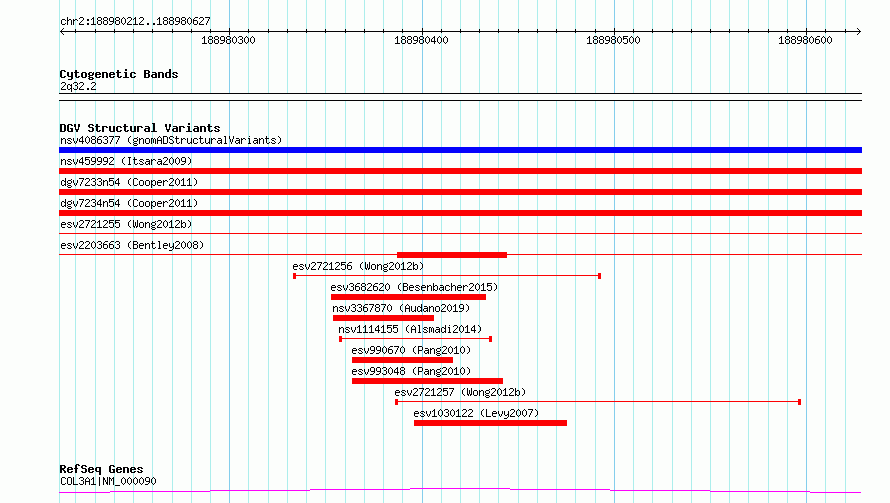Open the Cytogenetic Bands track title
This screenshot has width=890, height=503.
point(119,74)
